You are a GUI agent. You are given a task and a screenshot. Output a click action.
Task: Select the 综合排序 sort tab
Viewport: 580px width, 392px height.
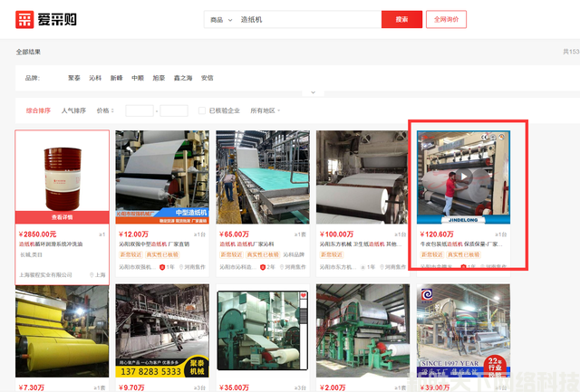[x=37, y=110]
